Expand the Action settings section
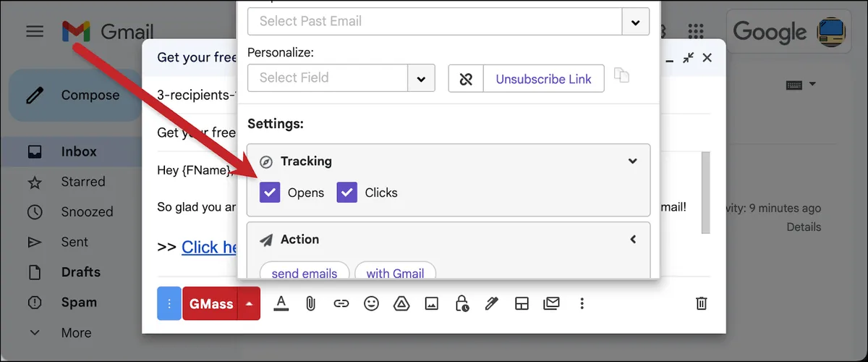The width and height of the screenshot is (868, 362). (633, 239)
